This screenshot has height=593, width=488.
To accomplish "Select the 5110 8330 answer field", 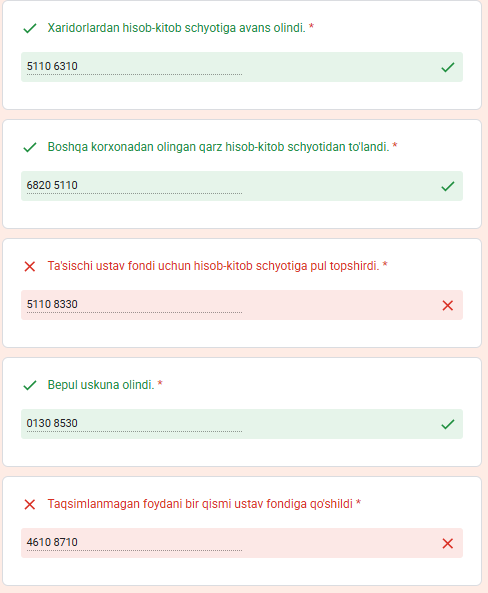I will click(x=242, y=305).
